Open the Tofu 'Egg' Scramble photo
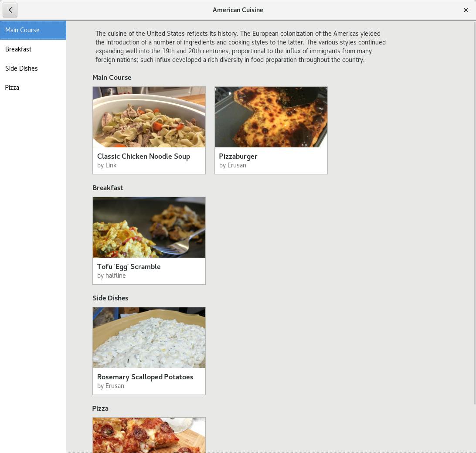Screen dimensions: 476x453 pyautogui.click(x=149, y=227)
